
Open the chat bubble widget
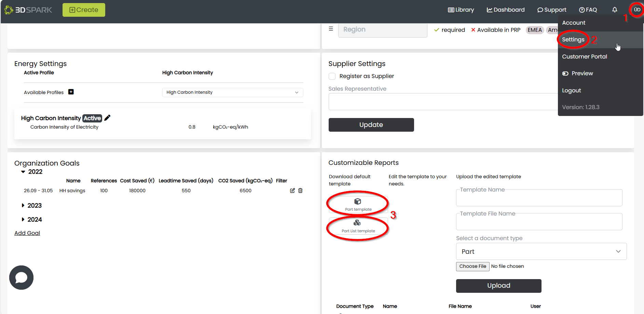point(21,277)
